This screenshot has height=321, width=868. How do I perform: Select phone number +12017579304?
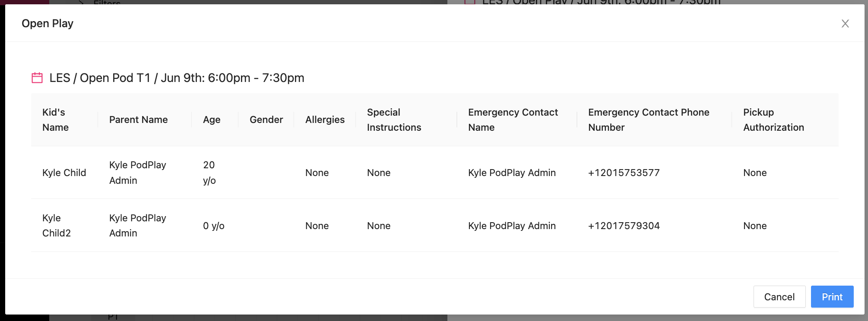[624, 226]
